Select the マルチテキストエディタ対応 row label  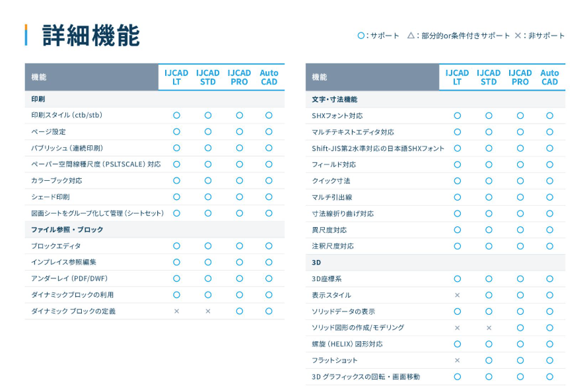(x=353, y=132)
